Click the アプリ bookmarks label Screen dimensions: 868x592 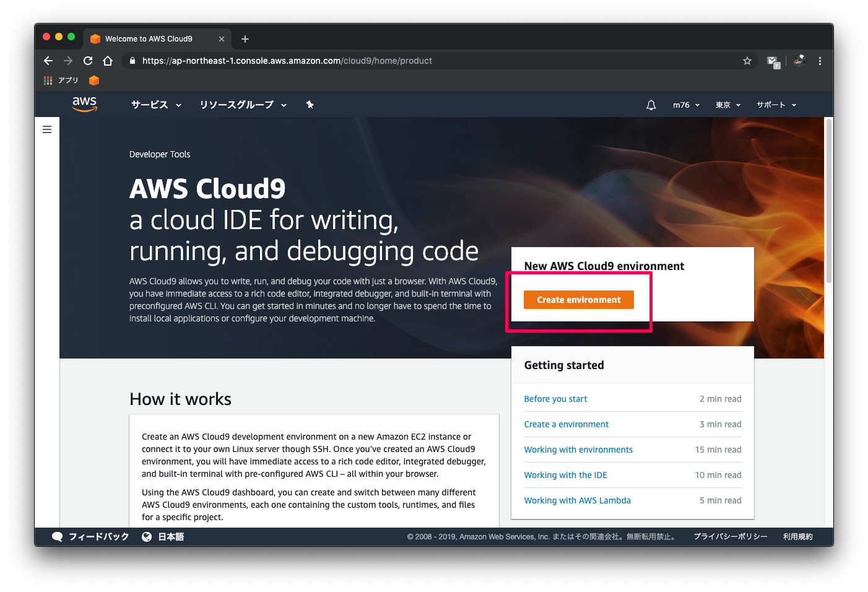tap(68, 81)
